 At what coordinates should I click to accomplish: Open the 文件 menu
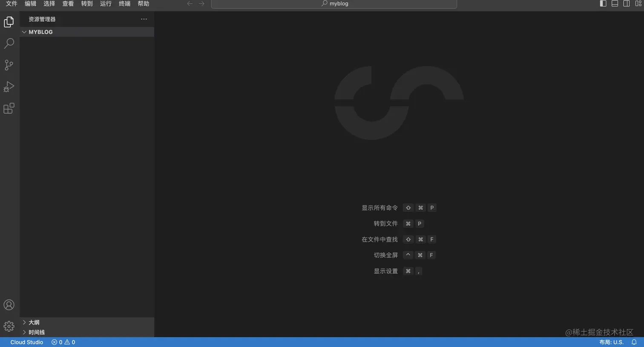point(11,3)
